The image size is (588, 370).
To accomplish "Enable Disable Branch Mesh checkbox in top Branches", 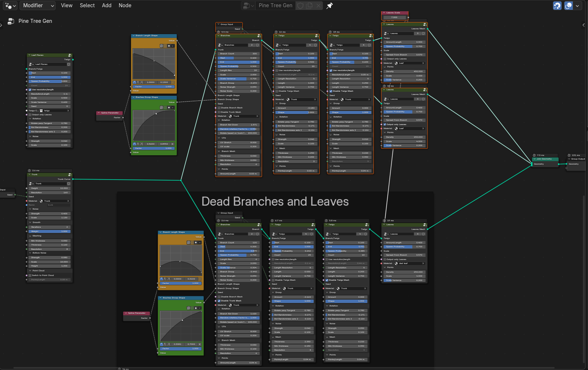I will click(x=219, y=108).
